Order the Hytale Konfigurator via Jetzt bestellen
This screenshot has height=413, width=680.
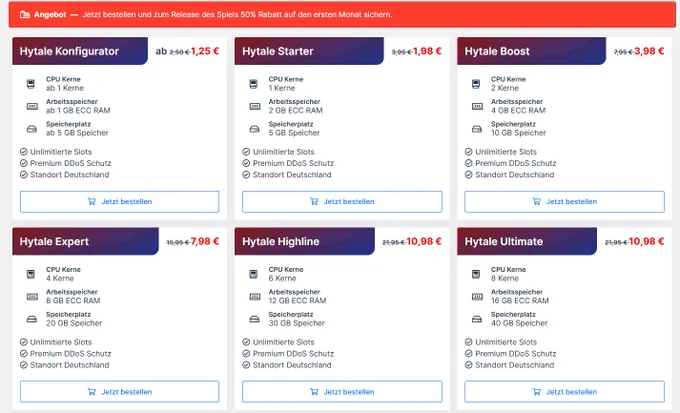[120, 202]
